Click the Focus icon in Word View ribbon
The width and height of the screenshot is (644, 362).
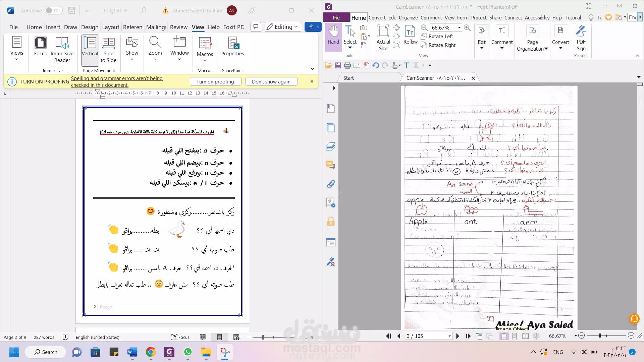point(40,46)
